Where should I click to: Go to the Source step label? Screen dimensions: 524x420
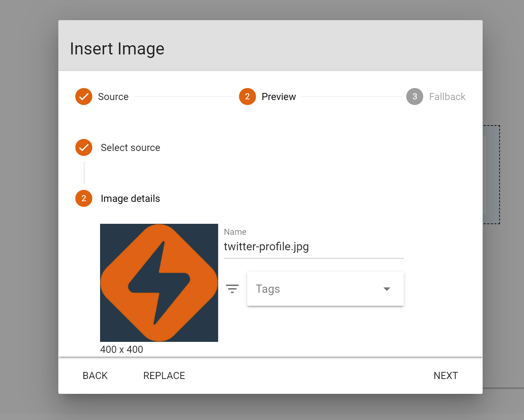click(113, 97)
